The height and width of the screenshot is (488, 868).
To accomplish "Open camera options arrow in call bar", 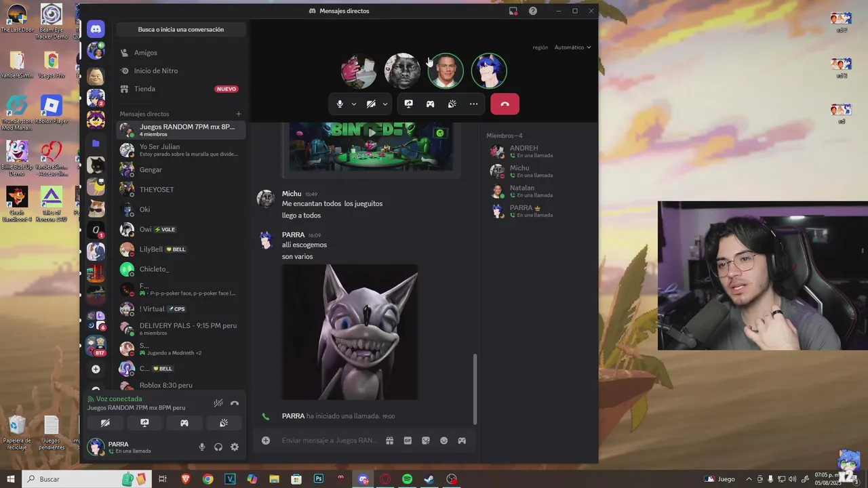I will [384, 104].
